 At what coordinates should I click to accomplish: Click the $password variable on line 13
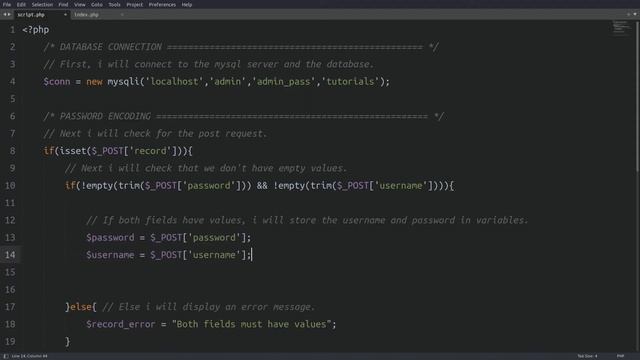coord(110,238)
